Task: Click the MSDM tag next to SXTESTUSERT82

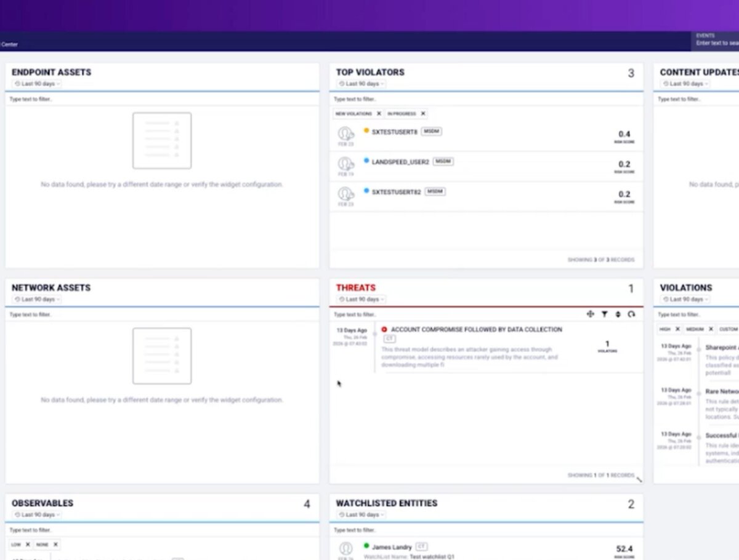Action: [x=435, y=191]
